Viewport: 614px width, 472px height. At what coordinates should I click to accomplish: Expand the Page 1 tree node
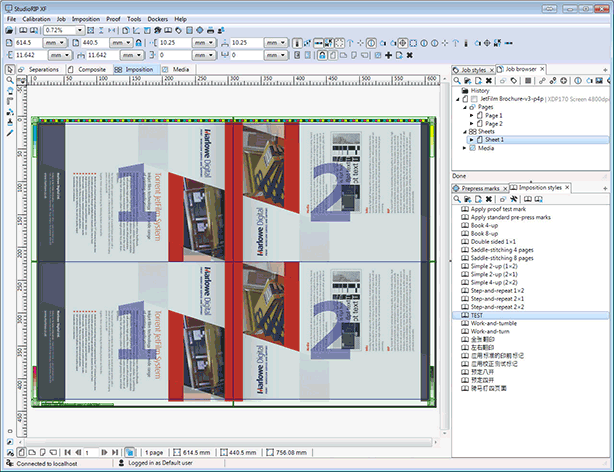coord(471,116)
